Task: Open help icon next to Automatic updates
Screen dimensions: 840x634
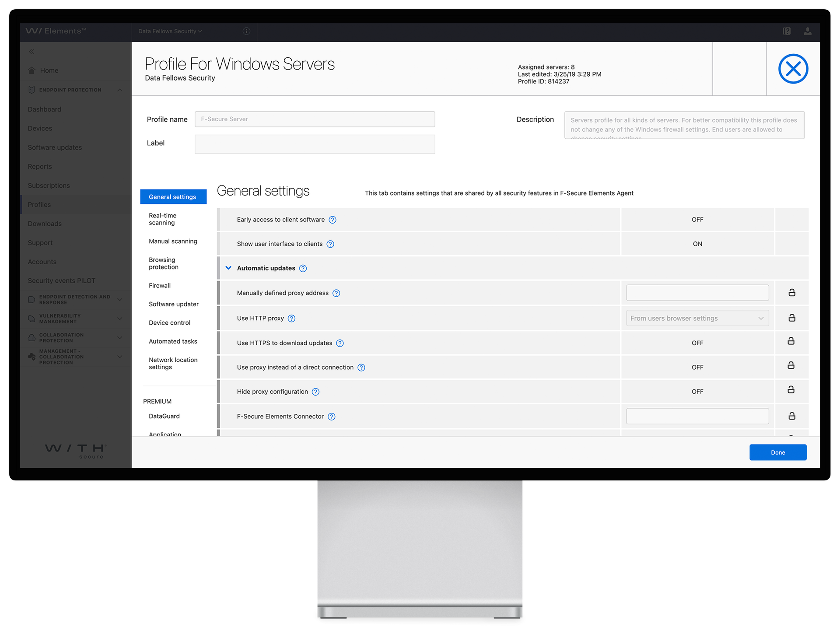Action: pyautogui.click(x=303, y=268)
